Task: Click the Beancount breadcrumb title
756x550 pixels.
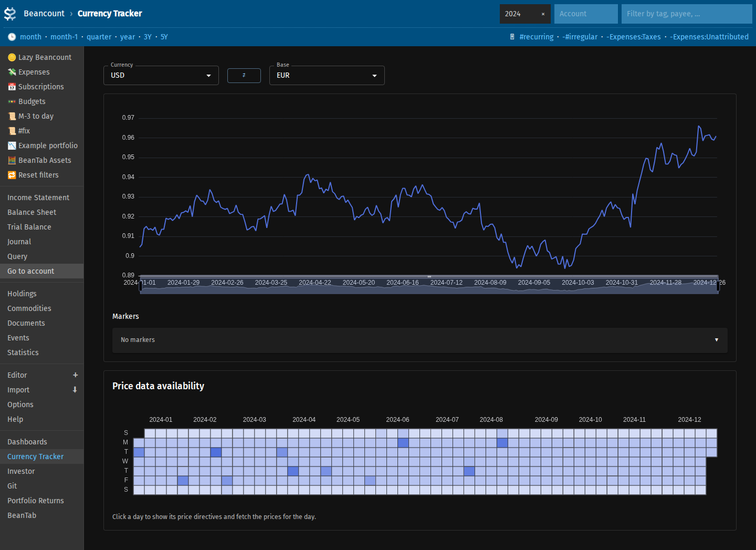Action: pos(44,14)
